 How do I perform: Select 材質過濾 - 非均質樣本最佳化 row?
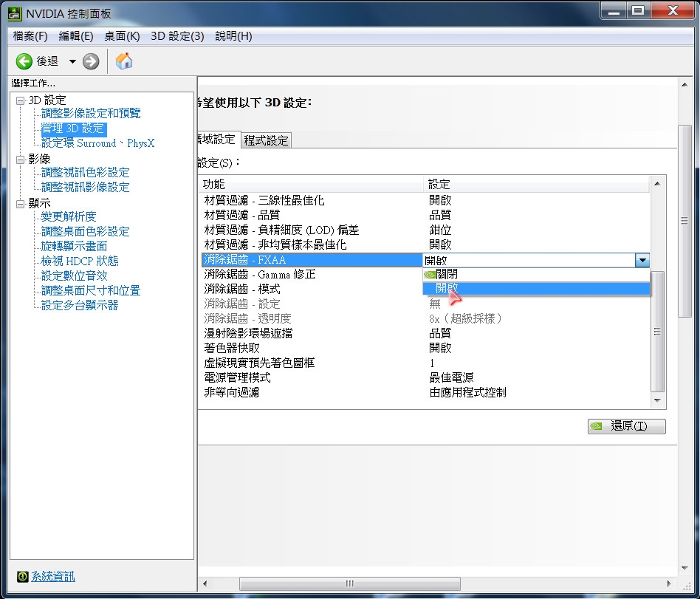click(425, 244)
